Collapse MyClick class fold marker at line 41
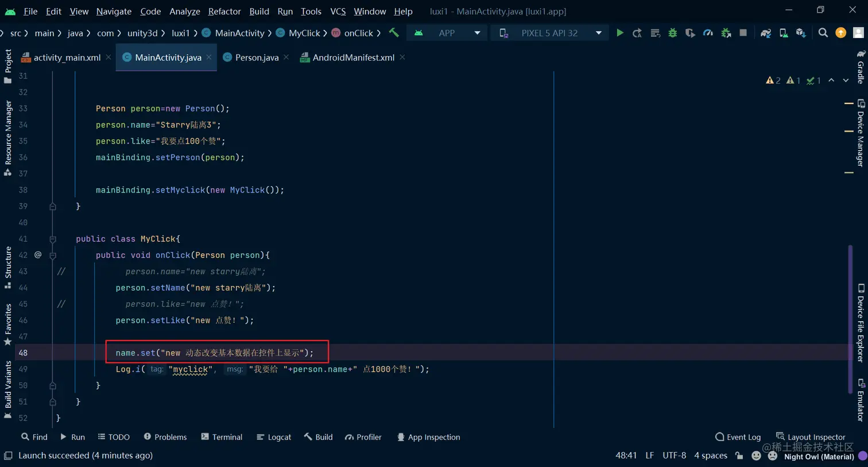This screenshot has height=467, width=868. tap(53, 239)
